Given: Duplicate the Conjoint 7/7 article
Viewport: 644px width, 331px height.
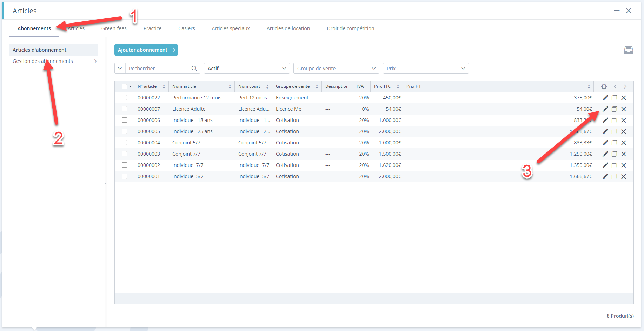Looking at the screenshot, I should point(614,154).
